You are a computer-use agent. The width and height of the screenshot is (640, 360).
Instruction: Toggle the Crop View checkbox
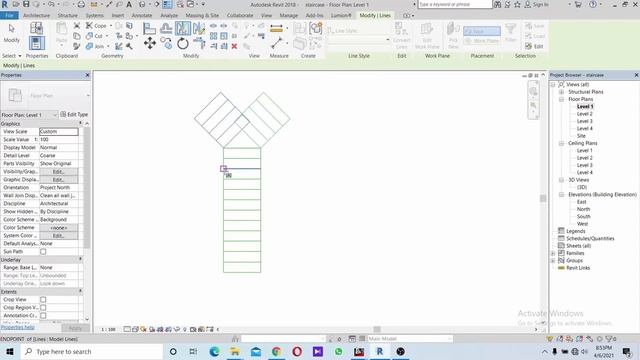(x=43, y=300)
